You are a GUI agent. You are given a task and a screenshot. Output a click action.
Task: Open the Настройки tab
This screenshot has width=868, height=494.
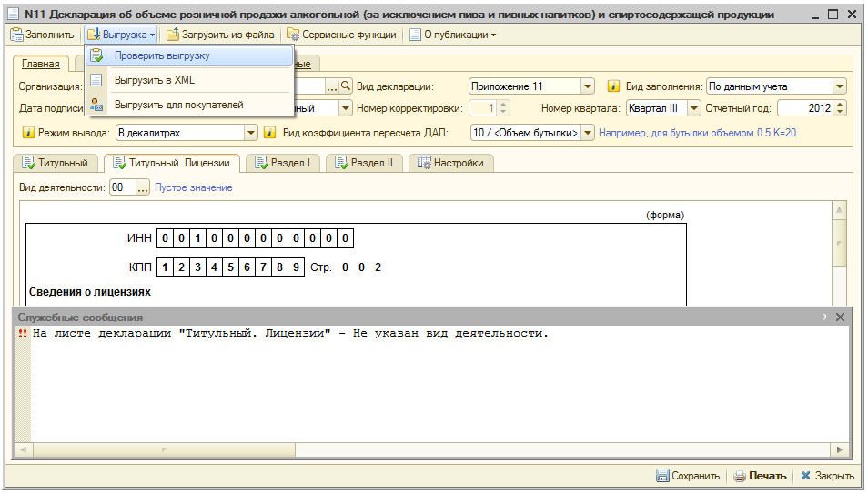click(x=450, y=163)
